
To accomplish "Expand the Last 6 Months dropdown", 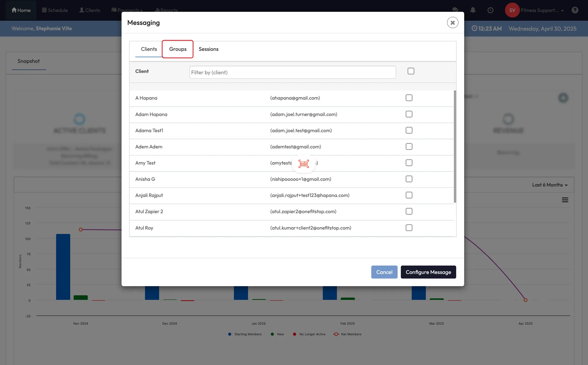I will tap(550, 185).
